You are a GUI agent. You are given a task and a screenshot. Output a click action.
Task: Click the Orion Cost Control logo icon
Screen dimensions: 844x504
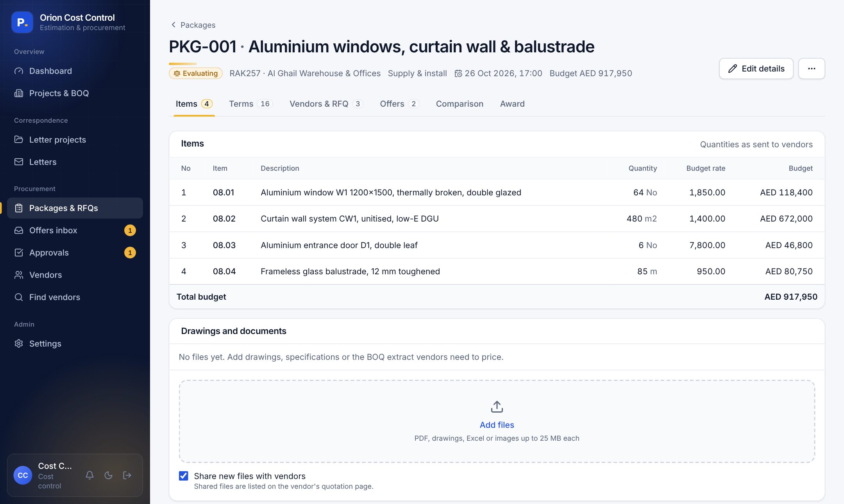pyautogui.click(x=22, y=22)
